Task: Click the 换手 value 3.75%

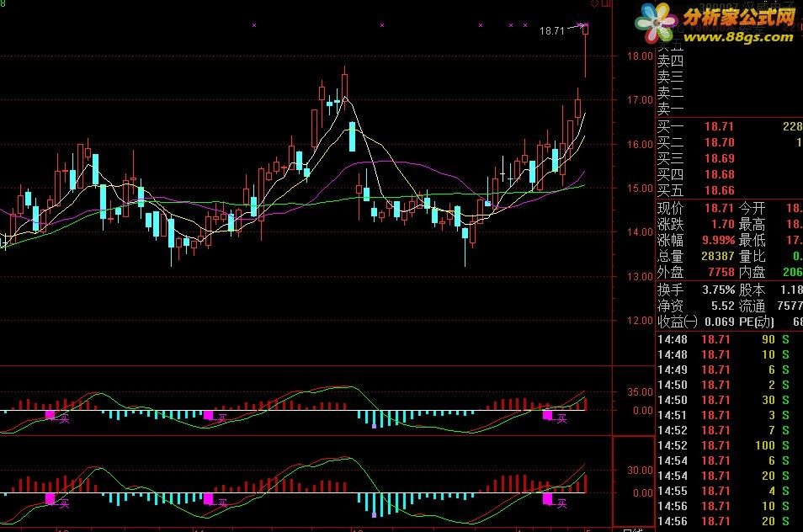Action: coord(719,290)
